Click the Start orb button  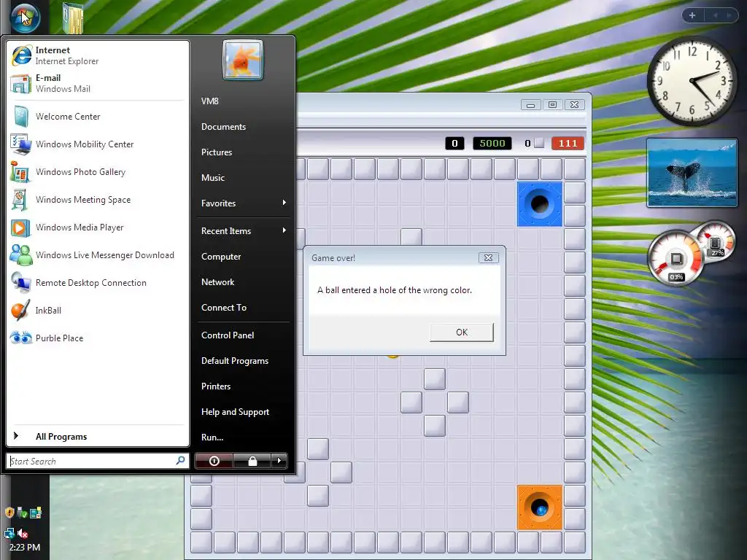(x=24, y=17)
